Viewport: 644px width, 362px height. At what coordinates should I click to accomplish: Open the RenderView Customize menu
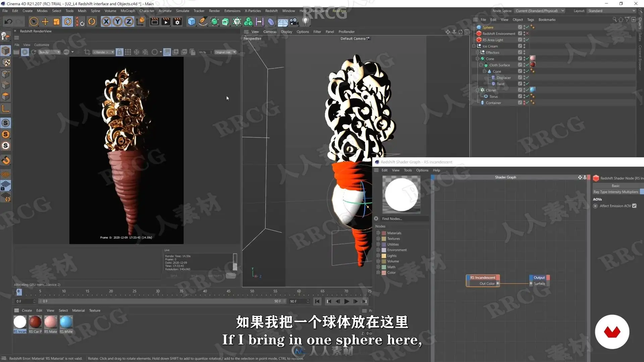click(x=42, y=45)
